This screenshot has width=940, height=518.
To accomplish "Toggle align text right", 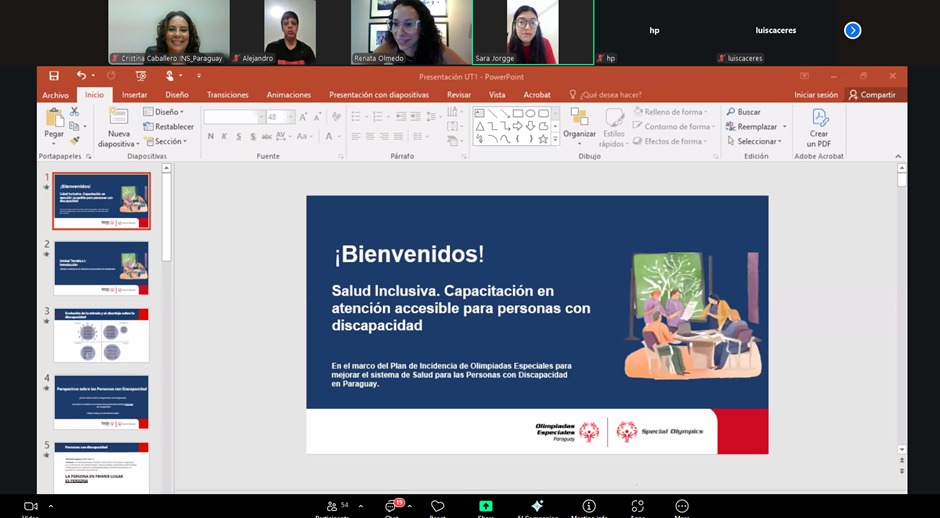I will coord(384,137).
